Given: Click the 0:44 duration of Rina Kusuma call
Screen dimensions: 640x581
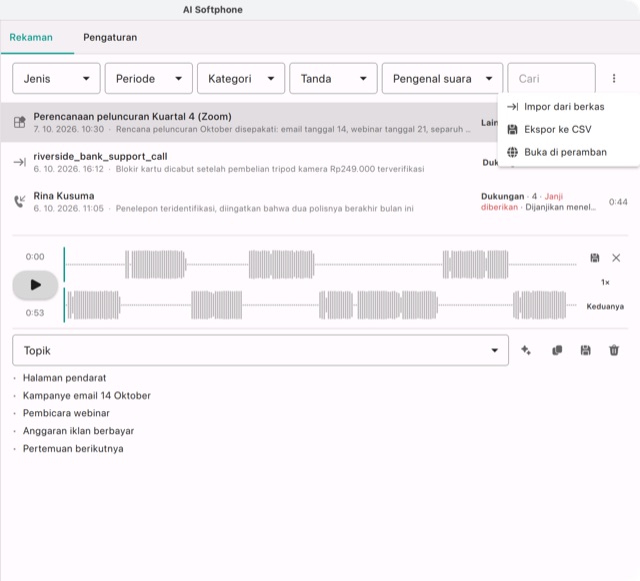Looking at the screenshot, I should pyautogui.click(x=618, y=202).
